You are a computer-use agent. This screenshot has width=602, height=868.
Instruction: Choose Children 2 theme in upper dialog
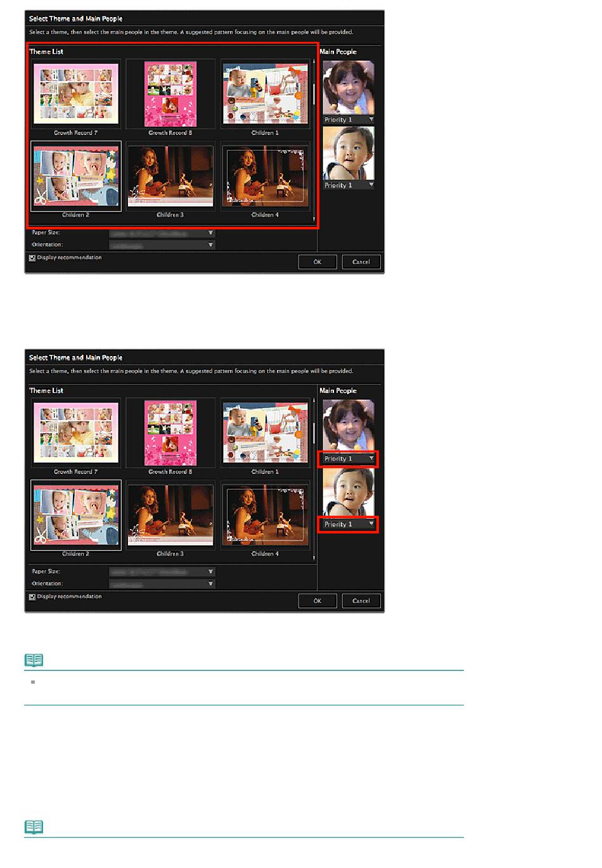(x=75, y=177)
